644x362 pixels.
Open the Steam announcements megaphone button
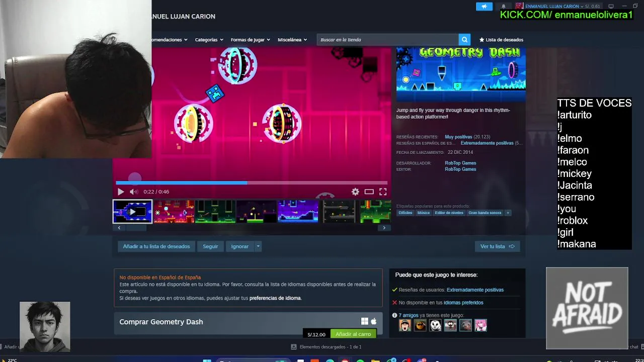484,7
